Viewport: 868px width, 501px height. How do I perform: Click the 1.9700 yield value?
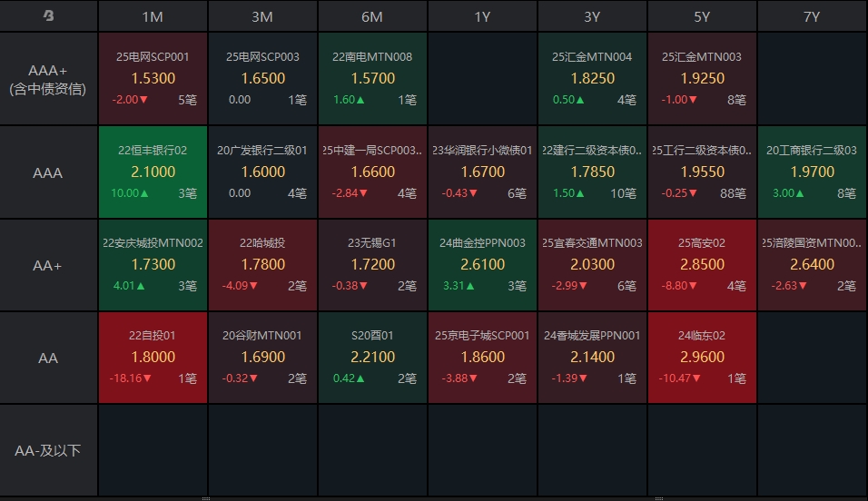point(812,172)
